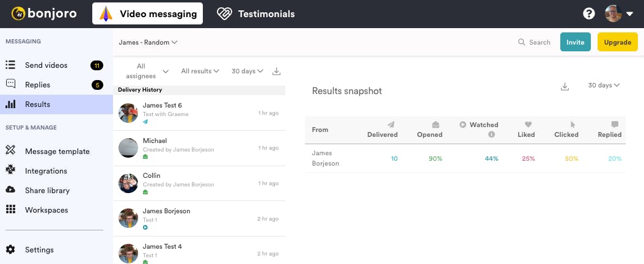Open the Results snapshot 30 days dropdown

click(x=604, y=86)
